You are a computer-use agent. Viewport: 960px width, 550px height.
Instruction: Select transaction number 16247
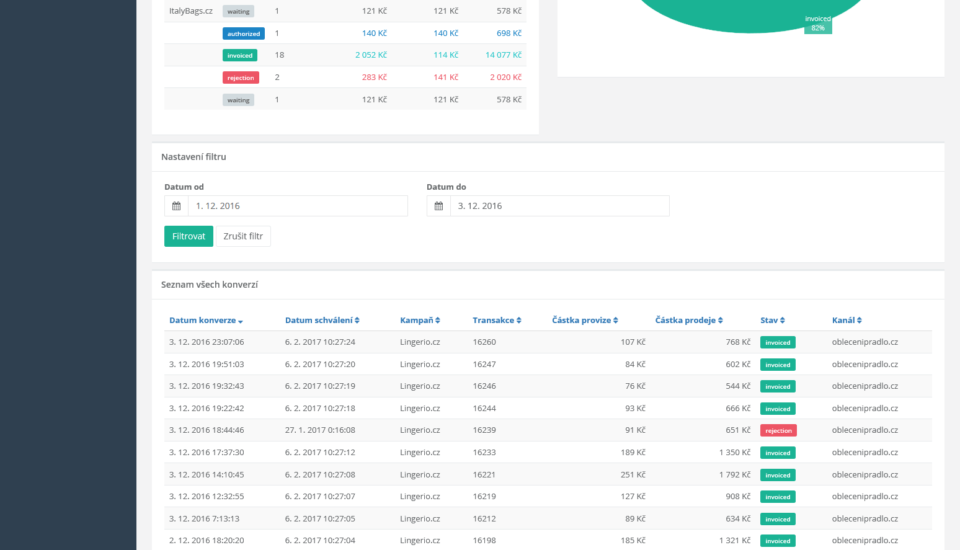(484, 364)
